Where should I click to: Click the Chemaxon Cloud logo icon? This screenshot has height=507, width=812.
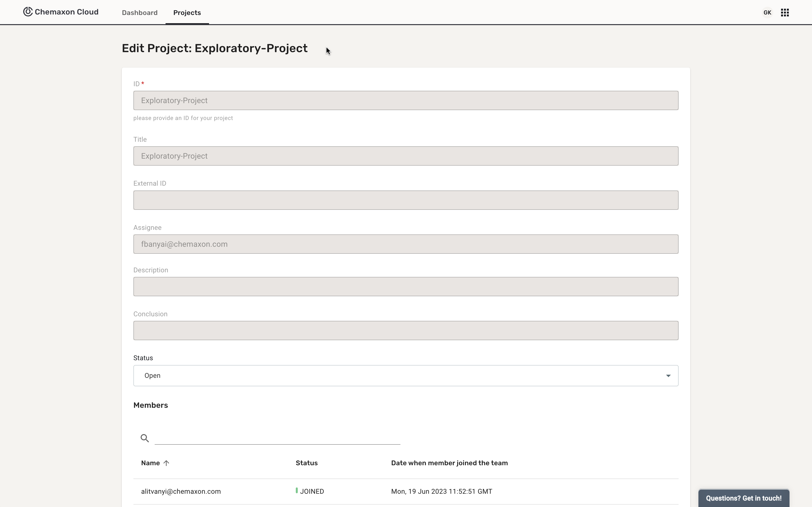pos(28,12)
